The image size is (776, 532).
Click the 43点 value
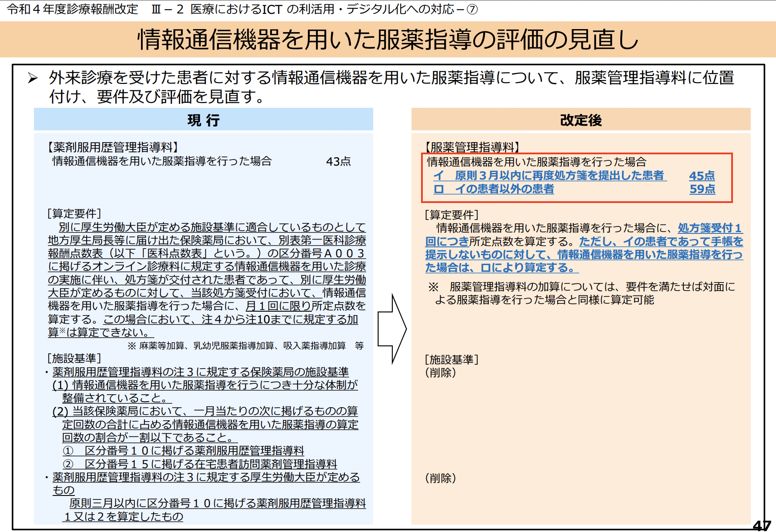tap(338, 161)
